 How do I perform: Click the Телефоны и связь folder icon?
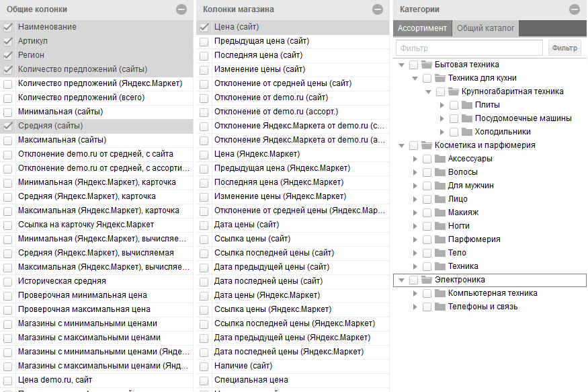439,307
